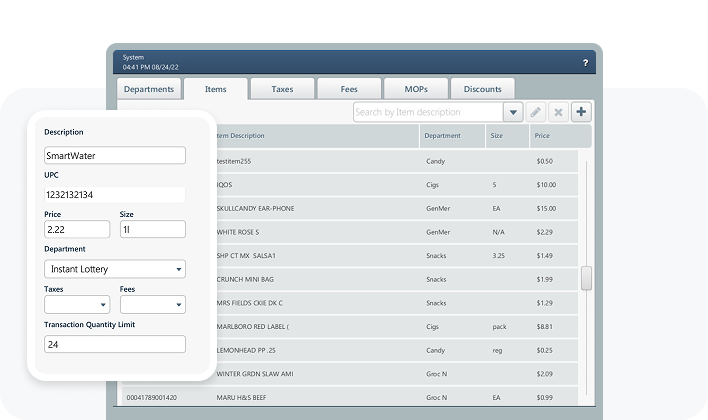Click the vertical scrollbar thumb in item list
Image resolution: width=708 pixels, height=420 pixels.
[586, 278]
